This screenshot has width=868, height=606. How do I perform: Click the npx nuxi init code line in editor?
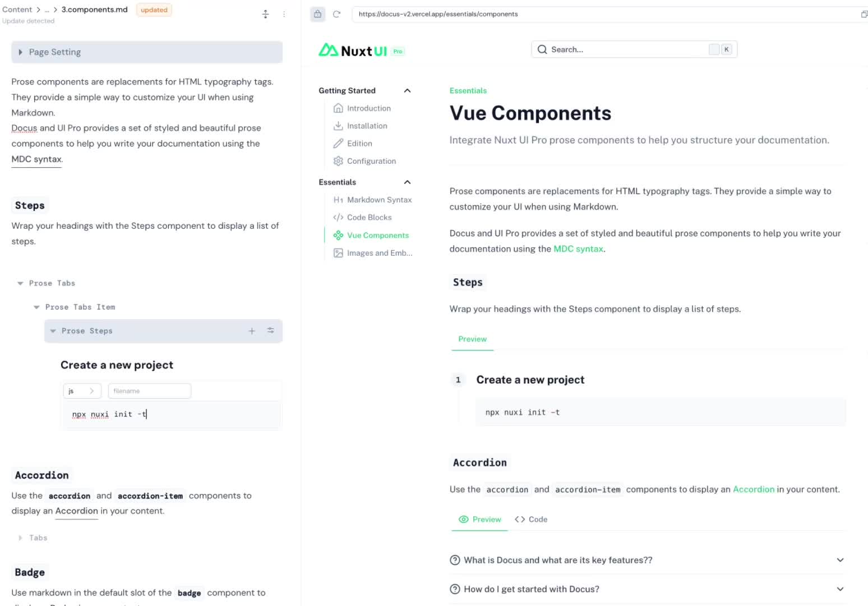(x=109, y=414)
